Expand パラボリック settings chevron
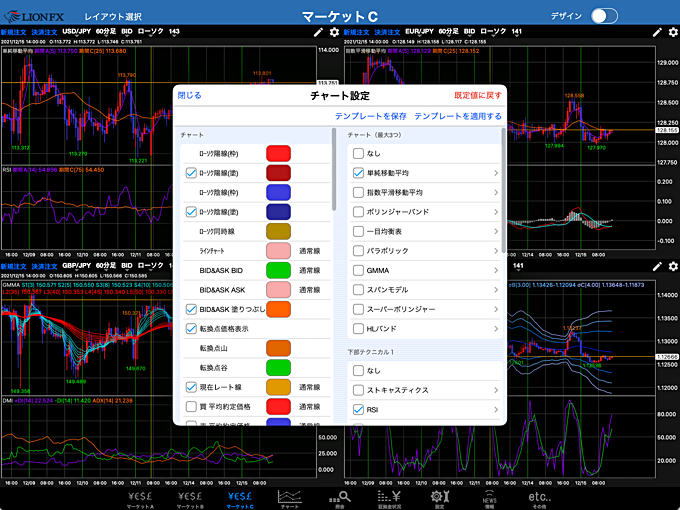Image resolution: width=680 pixels, height=510 pixels. click(x=496, y=251)
